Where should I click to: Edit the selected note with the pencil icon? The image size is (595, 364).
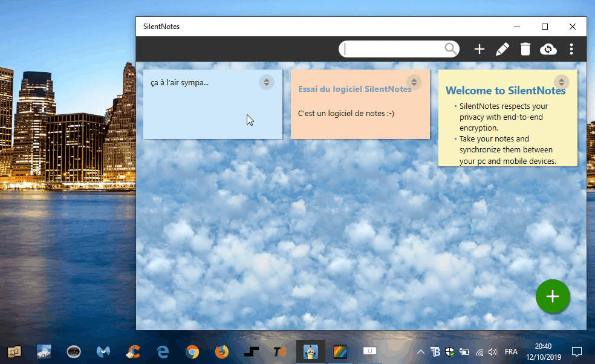(502, 49)
